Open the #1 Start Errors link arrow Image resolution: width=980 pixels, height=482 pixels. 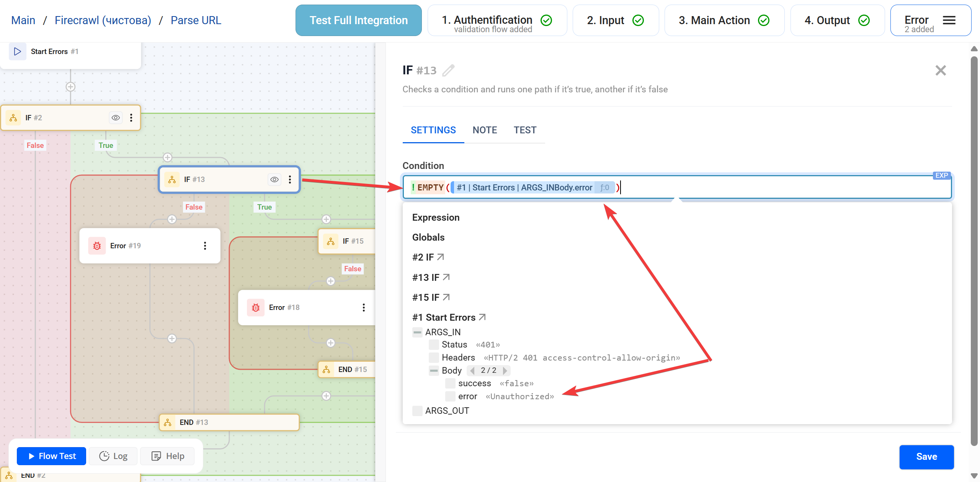(482, 317)
